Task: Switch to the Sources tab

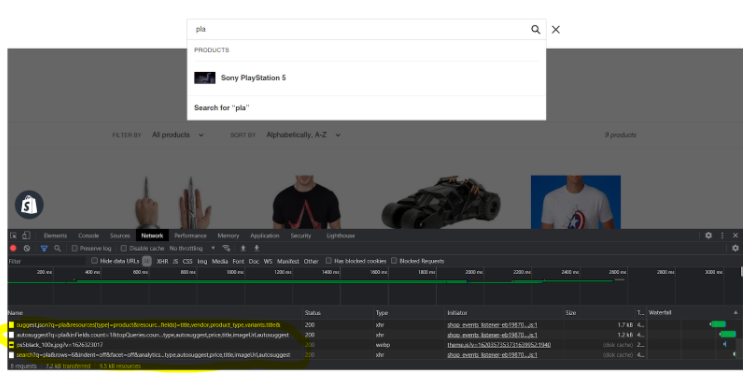Action: (x=120, y=236)
